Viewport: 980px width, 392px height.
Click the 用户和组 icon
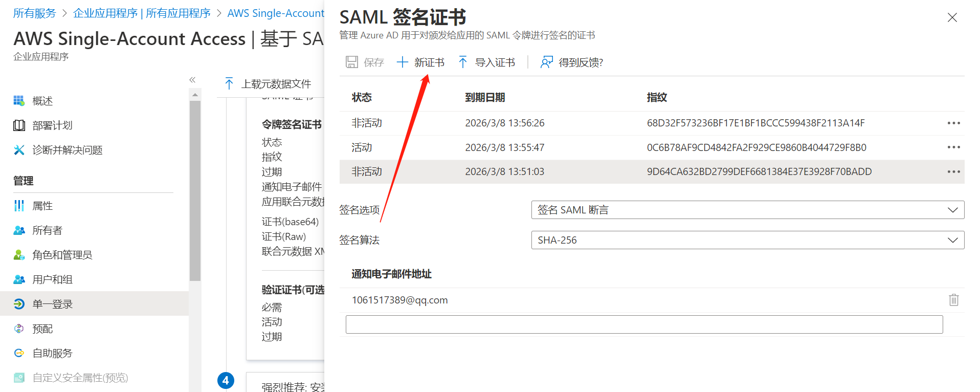[x=19, y=279]
